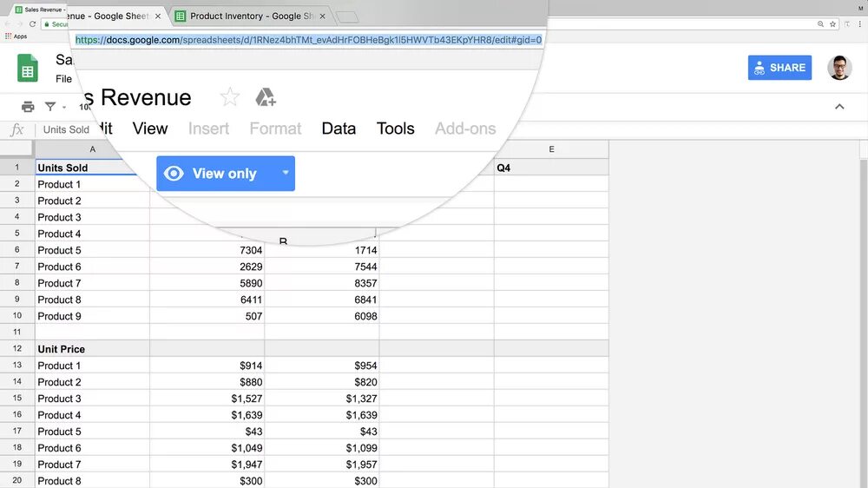Click the formula bar showing Units Sold
Image resolution: width=868 pixels, height=488 pixels.
pos(66,129)
